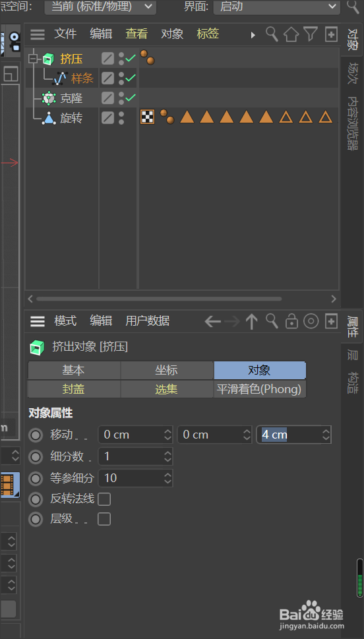Image resolution: width=364 pixels, height=639 pixels.
Task: Click the Attribute Manager target mode circle icon
Action: point(311,322)
